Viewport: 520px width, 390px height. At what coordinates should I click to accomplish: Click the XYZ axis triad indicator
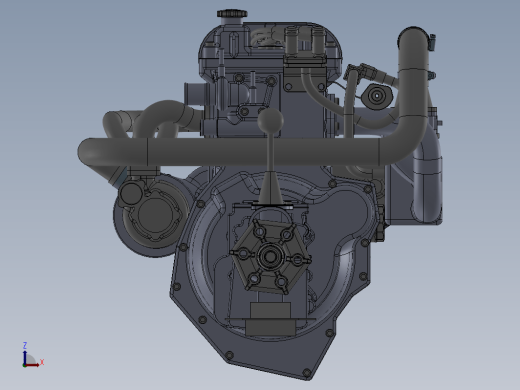pos(33,355)
